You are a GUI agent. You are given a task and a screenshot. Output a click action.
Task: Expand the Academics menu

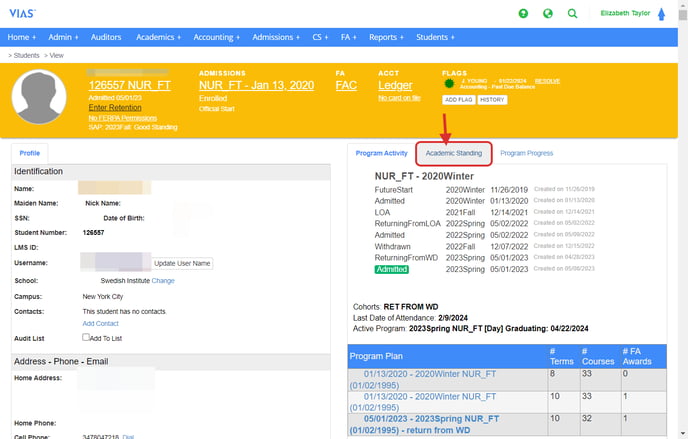[158, 37]
